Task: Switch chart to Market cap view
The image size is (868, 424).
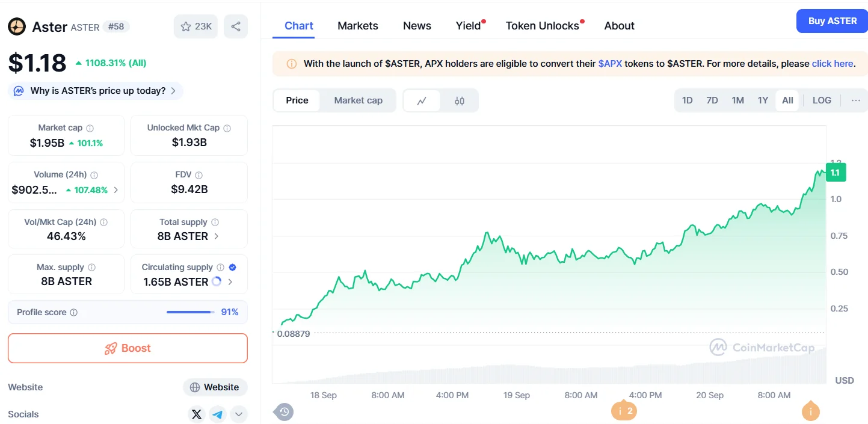Action: (358, 100)
